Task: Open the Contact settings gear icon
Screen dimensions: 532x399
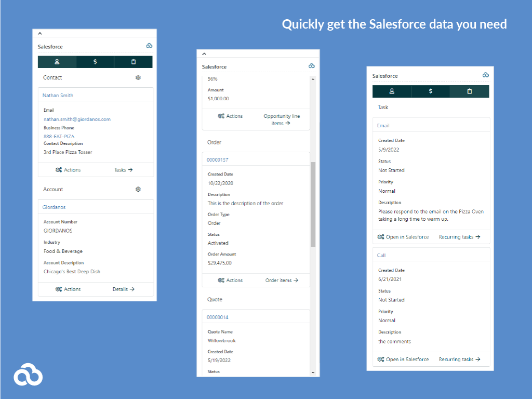Action: click(x=138, y=77)
